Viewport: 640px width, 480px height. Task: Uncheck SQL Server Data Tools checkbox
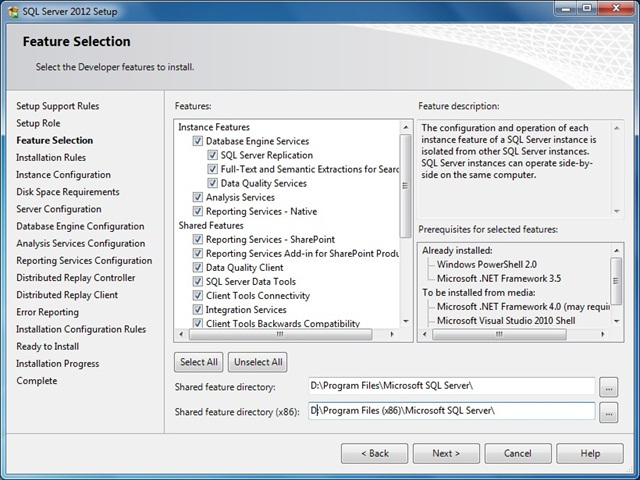tap(198, 282)
